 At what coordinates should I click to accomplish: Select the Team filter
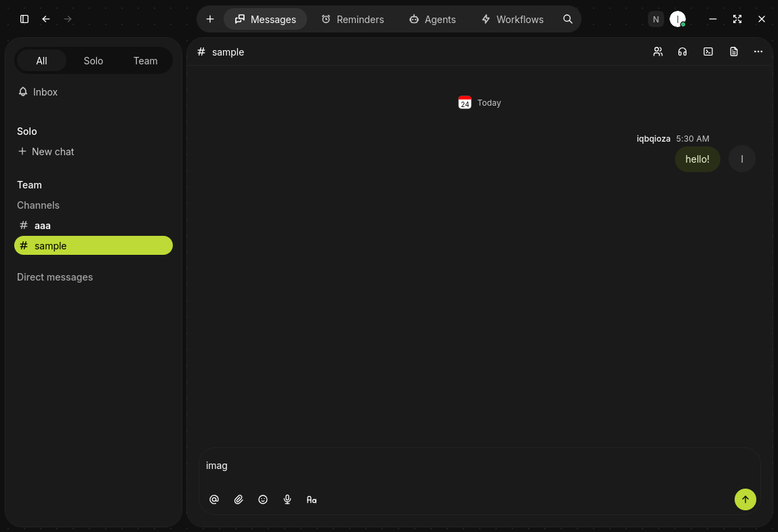[x=146, y=60]
